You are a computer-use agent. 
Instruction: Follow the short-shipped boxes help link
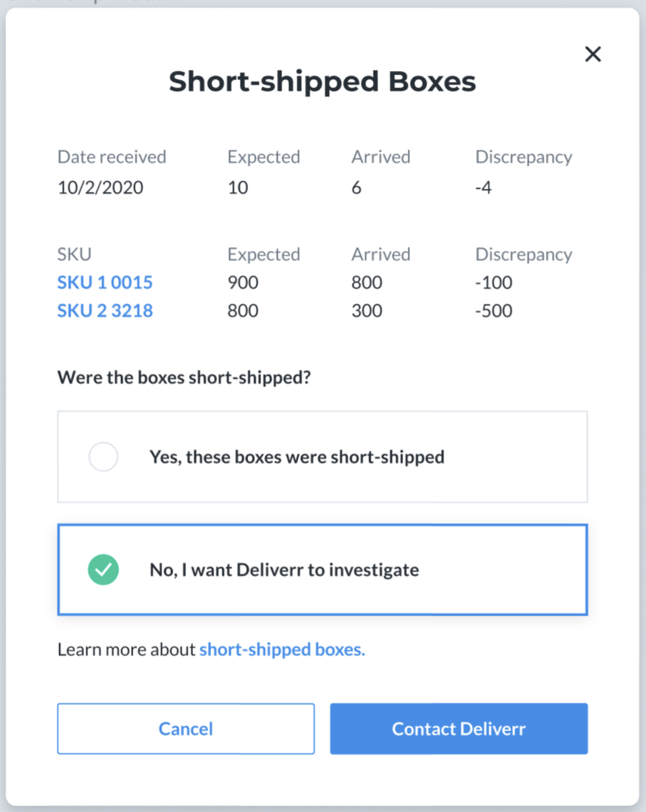point(282,649)
